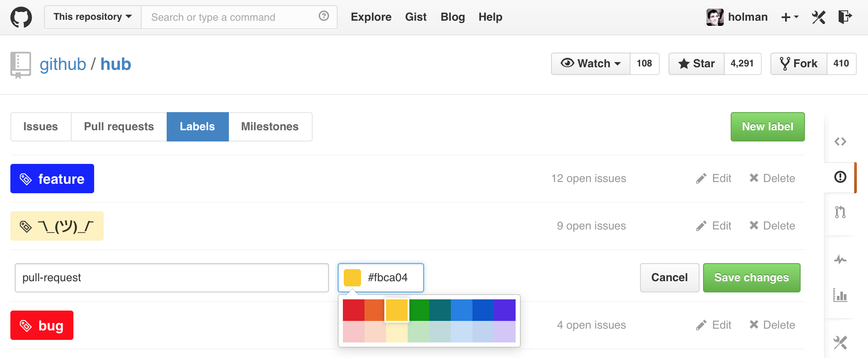The width and height of the screenshot is (868, 358).
Task: Click the repository book icon beside github/hub
Action: coord(21,65)
